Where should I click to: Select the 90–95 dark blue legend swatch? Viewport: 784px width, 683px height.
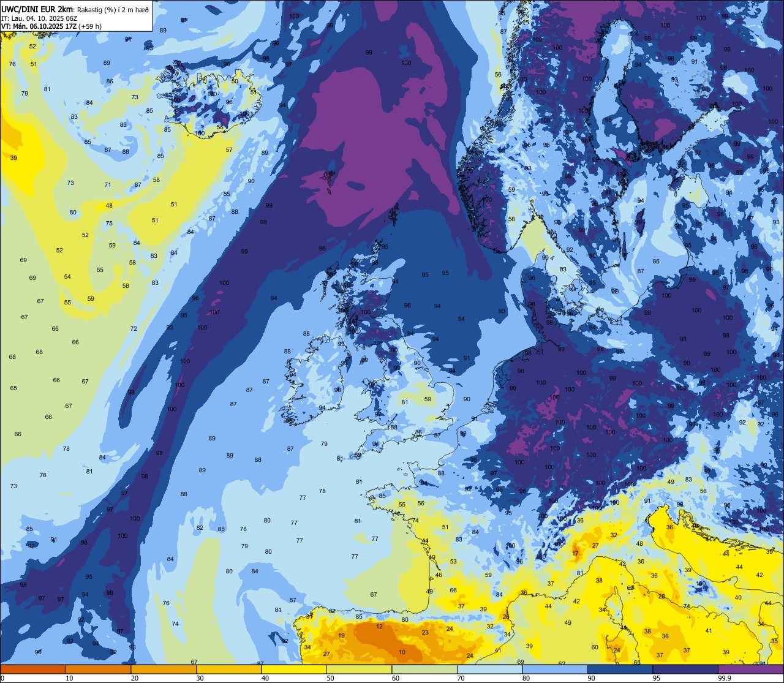pos(620,669)
